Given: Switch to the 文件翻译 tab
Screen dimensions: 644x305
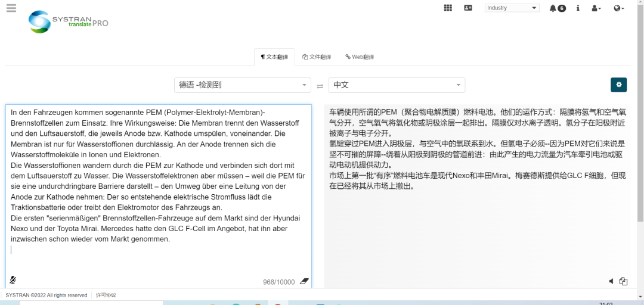Looking at the screenshot, I should (317, 57).
